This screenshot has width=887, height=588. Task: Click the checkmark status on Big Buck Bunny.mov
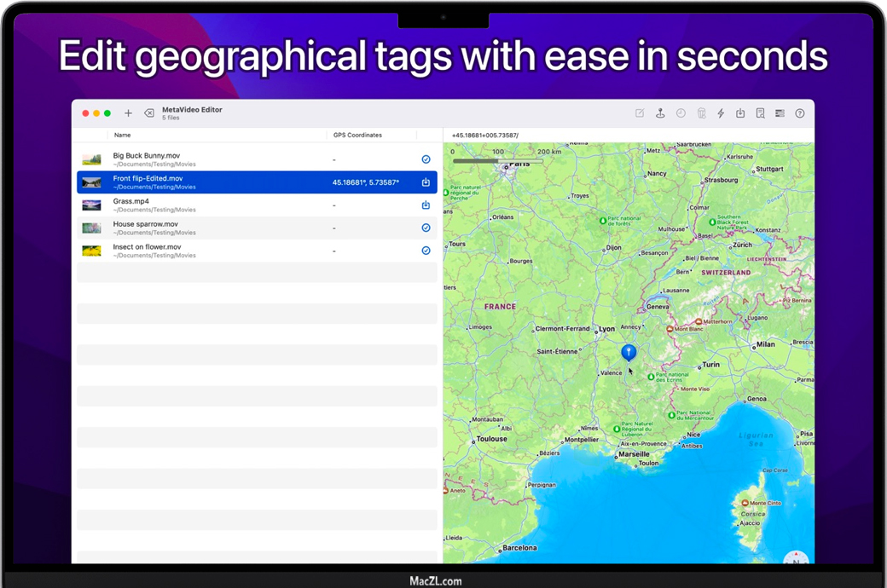(426, 159)
